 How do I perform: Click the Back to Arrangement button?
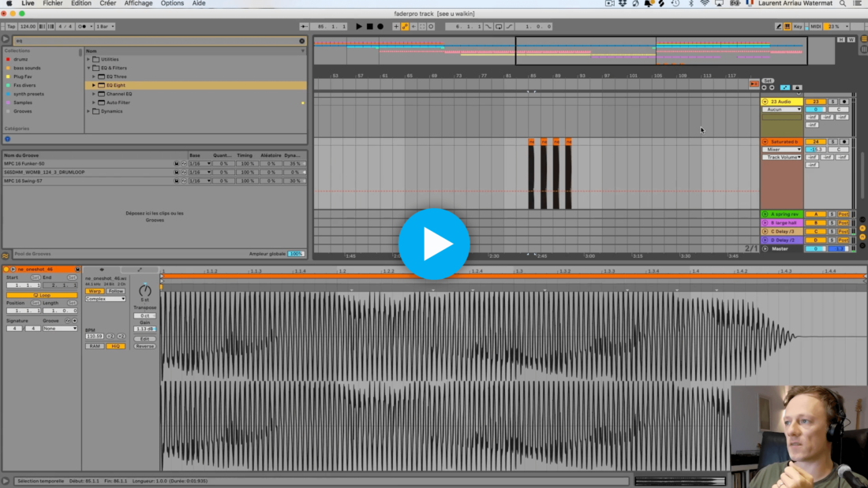pyautogui.click(x=754, y=84)
